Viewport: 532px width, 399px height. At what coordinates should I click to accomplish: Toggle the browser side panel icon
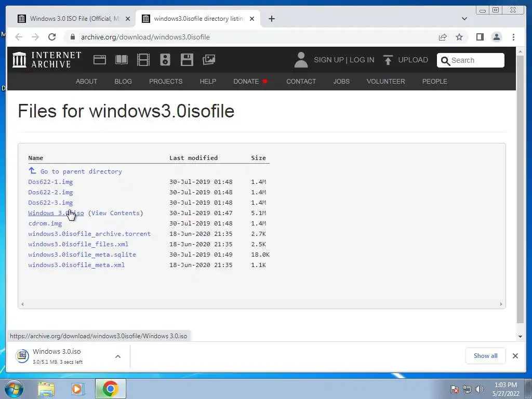click(480, 37)
